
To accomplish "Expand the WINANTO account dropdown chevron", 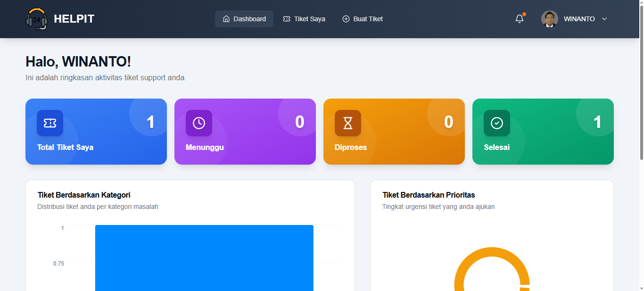I will [x=604, y=19].
